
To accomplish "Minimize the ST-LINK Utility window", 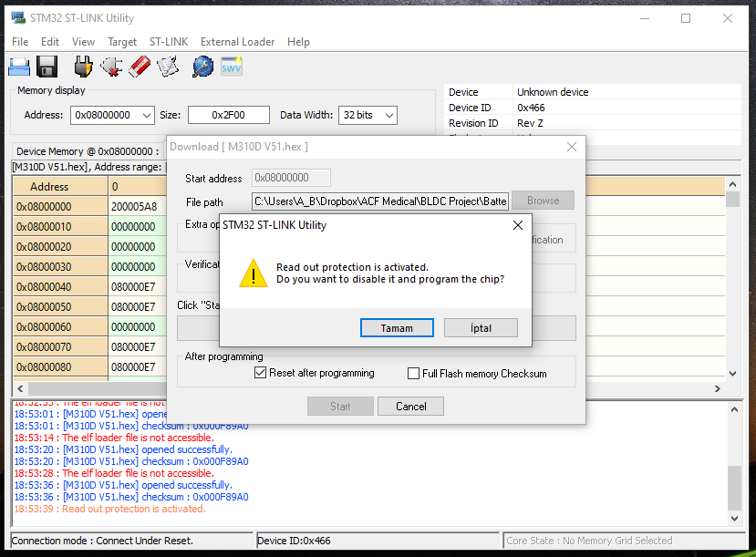I will point(645,18).
